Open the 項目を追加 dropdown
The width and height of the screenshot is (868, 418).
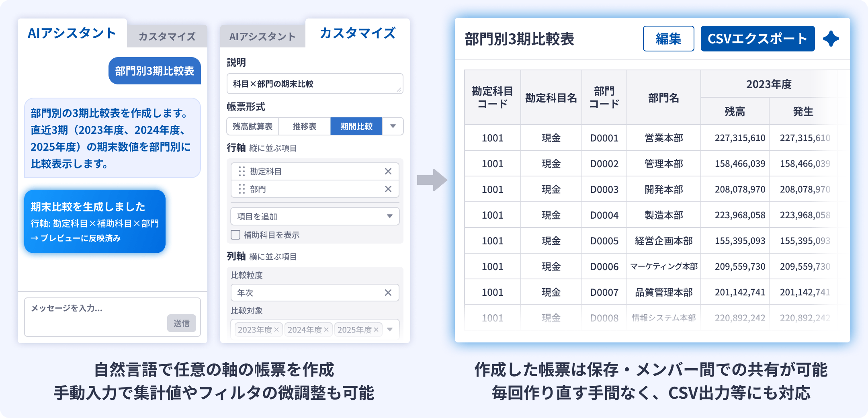315,217
